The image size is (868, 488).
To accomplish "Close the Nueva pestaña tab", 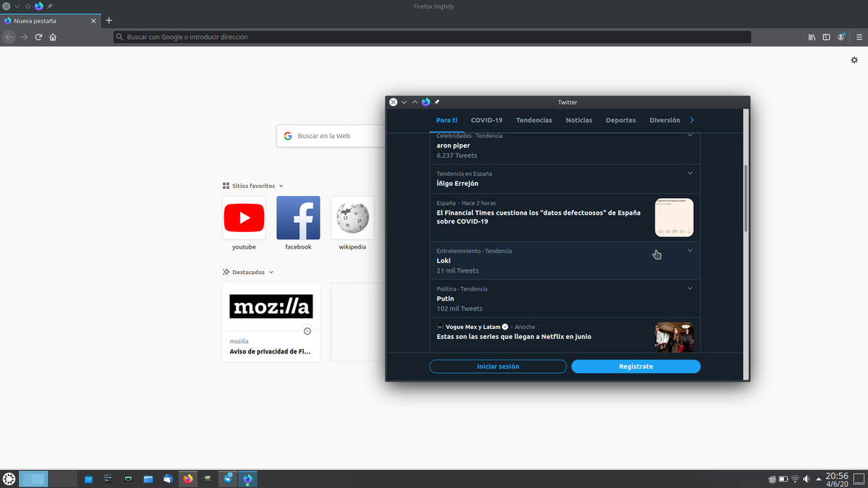I will point(94,21).
